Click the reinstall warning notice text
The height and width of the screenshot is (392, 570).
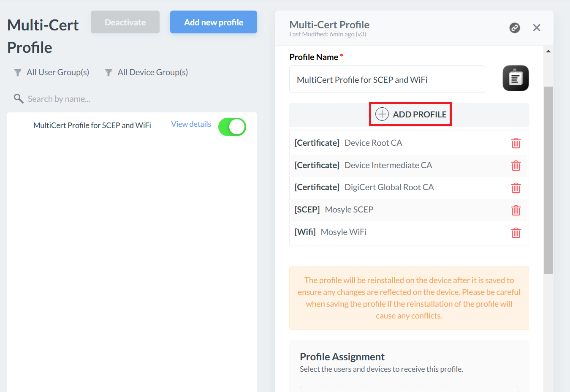coord(409,298)
